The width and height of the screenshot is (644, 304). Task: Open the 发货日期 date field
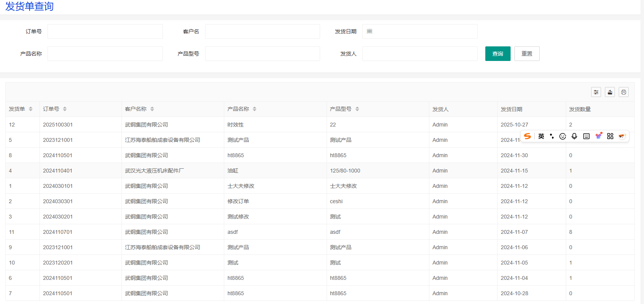[x=420, y=31]
